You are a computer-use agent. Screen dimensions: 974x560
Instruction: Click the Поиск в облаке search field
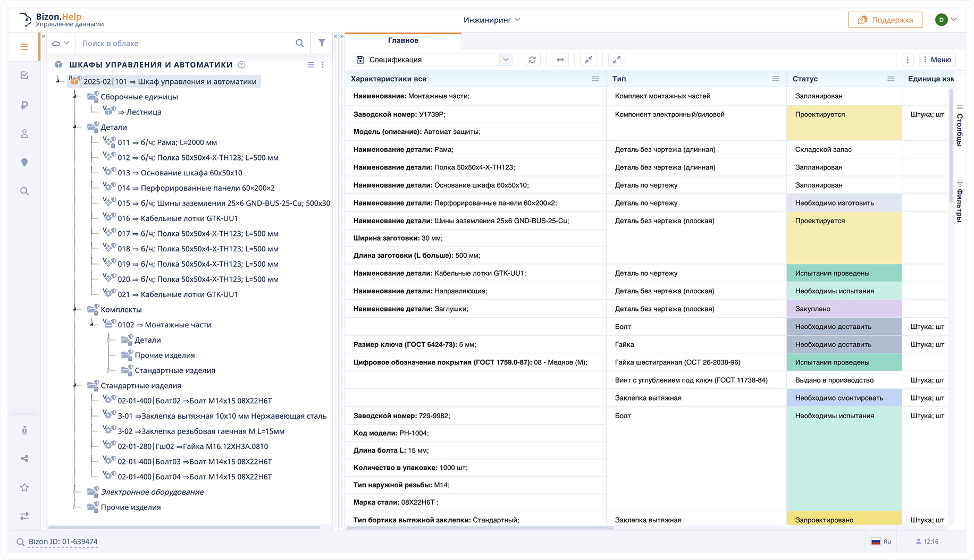coord(186,44)
